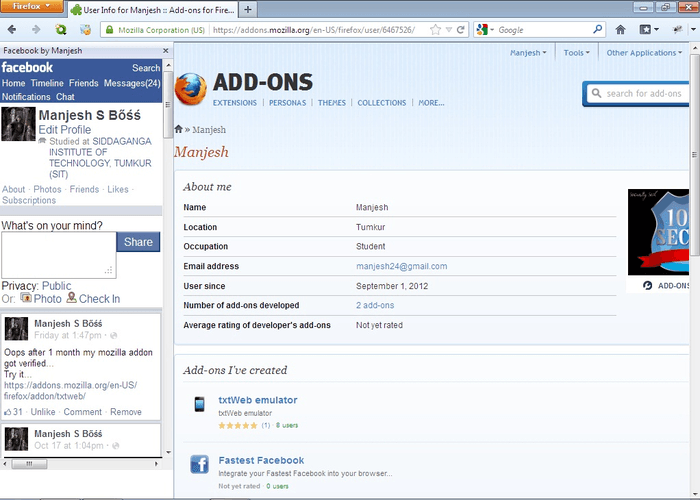The image size is (700, 500).
Task: Open the THEMES section
Action: (332, 103)
